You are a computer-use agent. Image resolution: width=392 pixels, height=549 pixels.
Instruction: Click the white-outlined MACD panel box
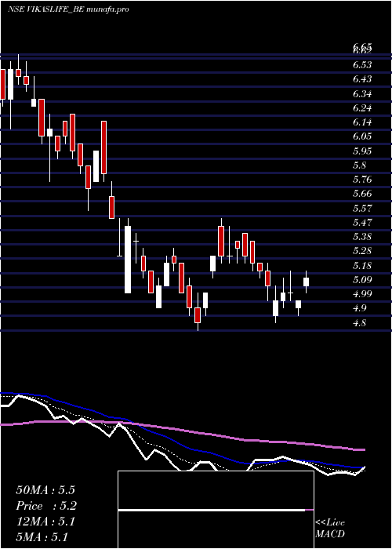pos(216,510)
